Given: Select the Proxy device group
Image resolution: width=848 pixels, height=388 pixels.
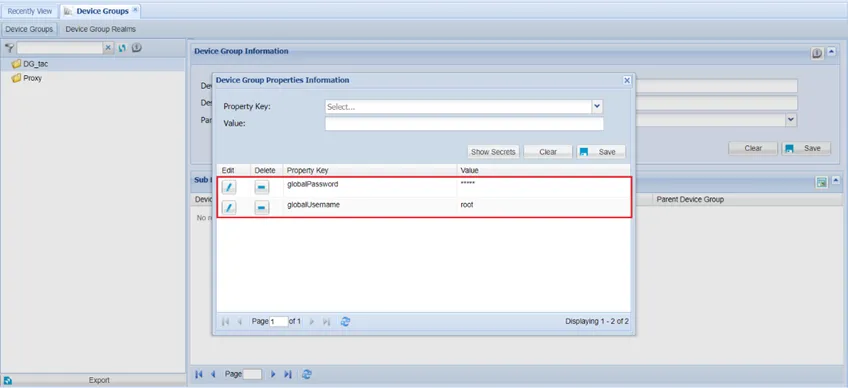Looking at the screenshot, I should (x=32, y=78).
